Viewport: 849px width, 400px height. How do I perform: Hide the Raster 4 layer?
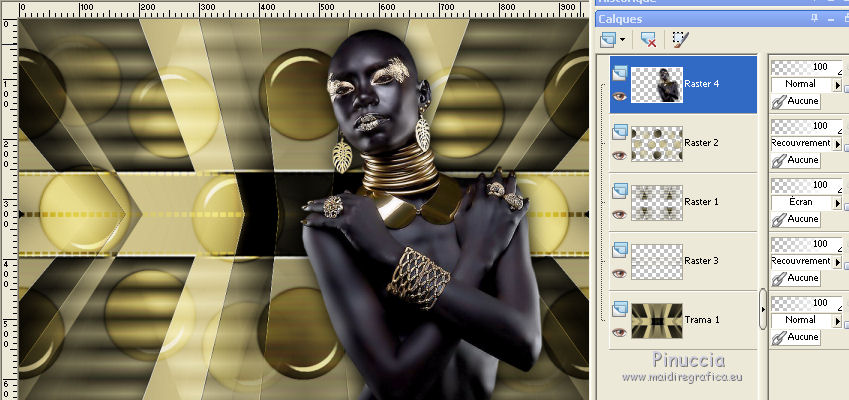[x=619, y=96]
